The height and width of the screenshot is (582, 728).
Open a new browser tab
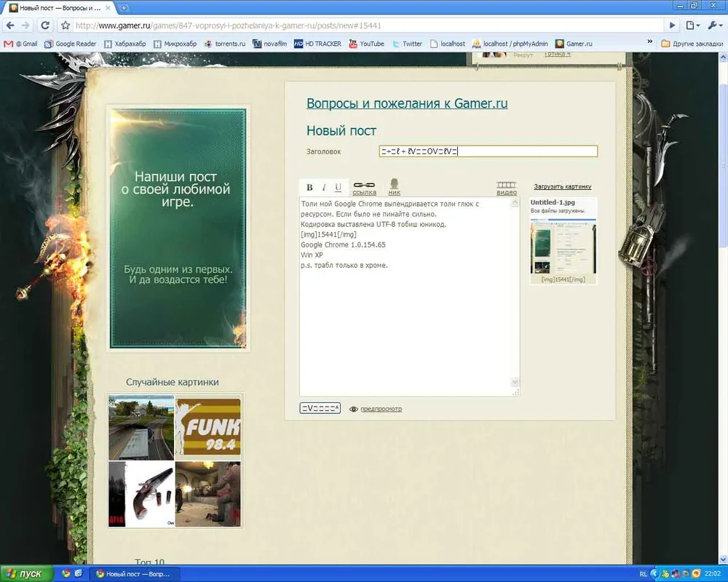(x=124, y=7)
